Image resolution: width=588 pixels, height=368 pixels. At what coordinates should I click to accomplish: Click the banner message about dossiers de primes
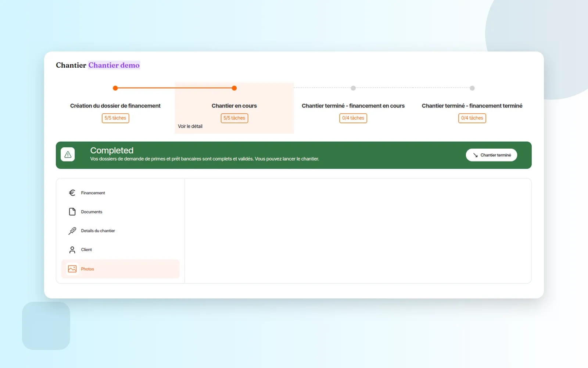(x=205, y=159)
